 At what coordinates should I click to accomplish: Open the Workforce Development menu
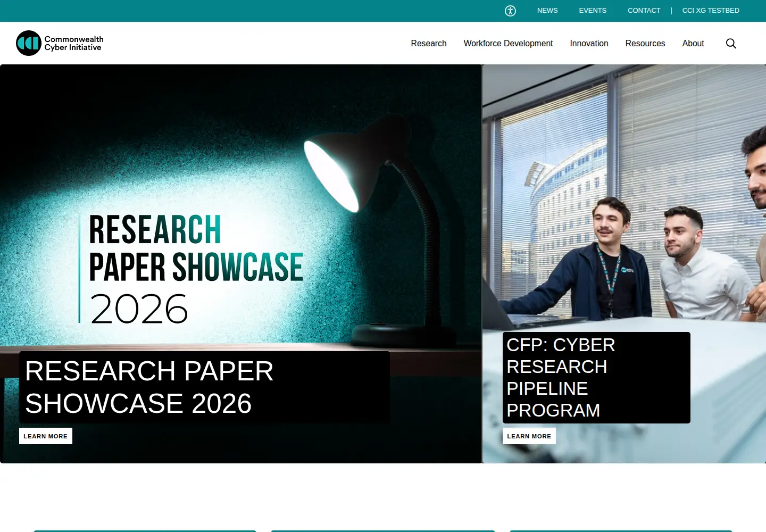click(x=508, y=44)
